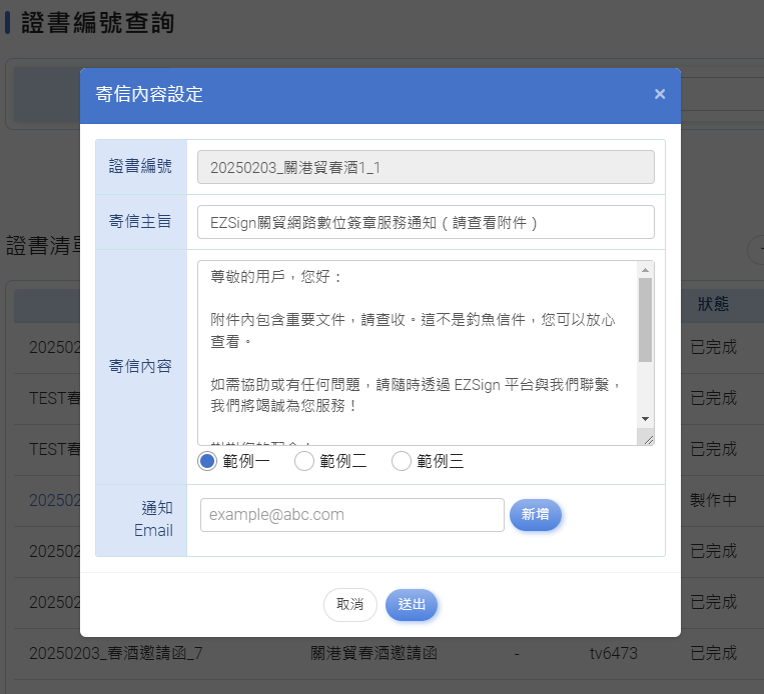Viewport: 764px width, 694px height.
Task: Click the 新增 button next to the email field
Action: [x=535, y=515]
